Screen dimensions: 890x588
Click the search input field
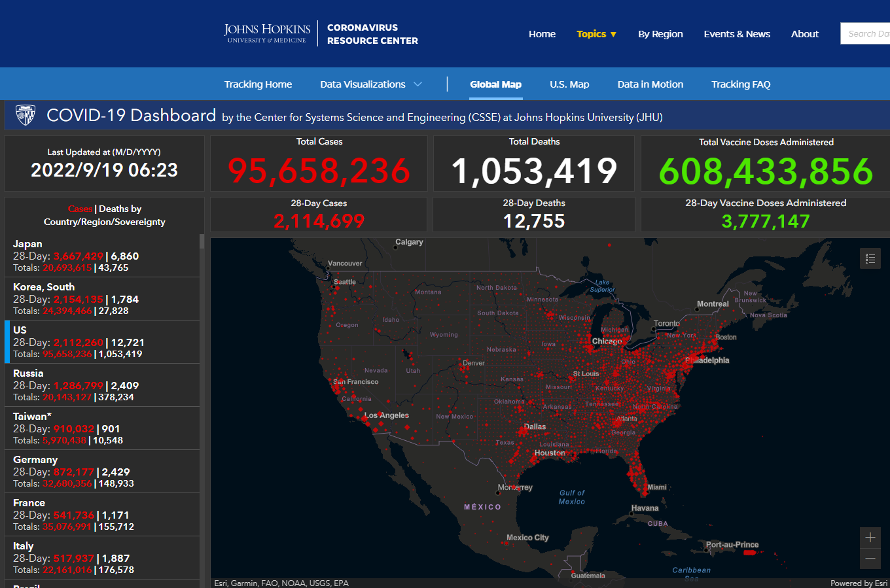click(866, 34)
